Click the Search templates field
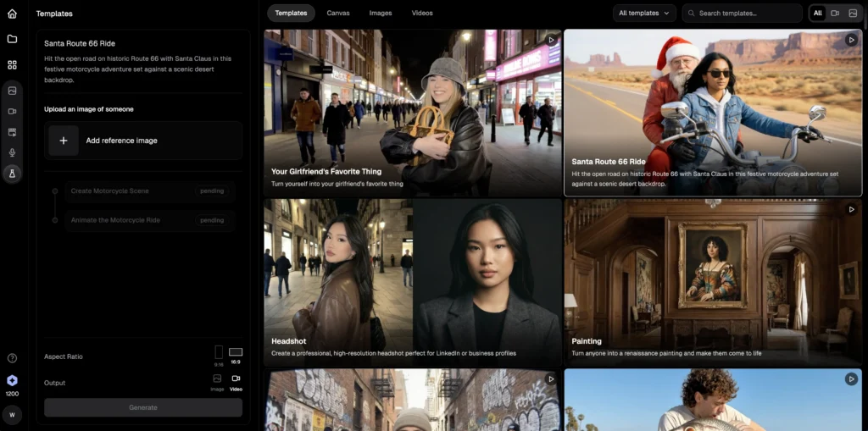This screenshot has width=868, height=431. coord(746,14)
